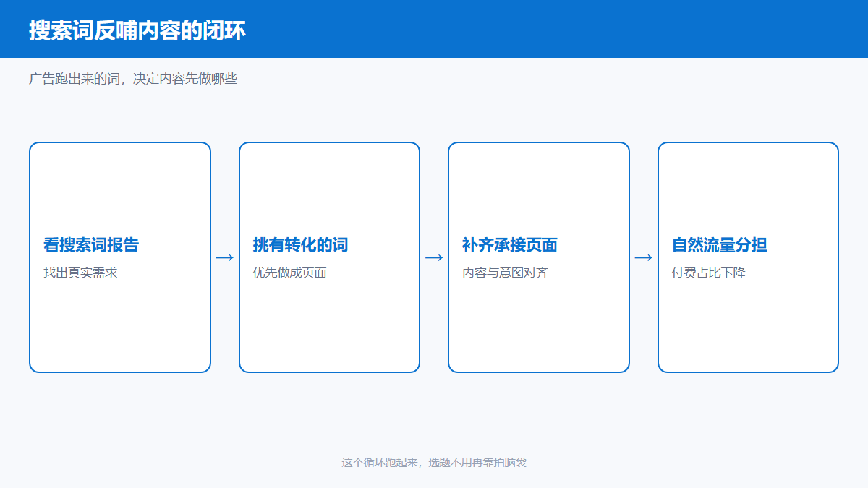
Task: Click the footer note 这个循环跑起来，选题不用再靠拍脑袋
Action: 434,462
